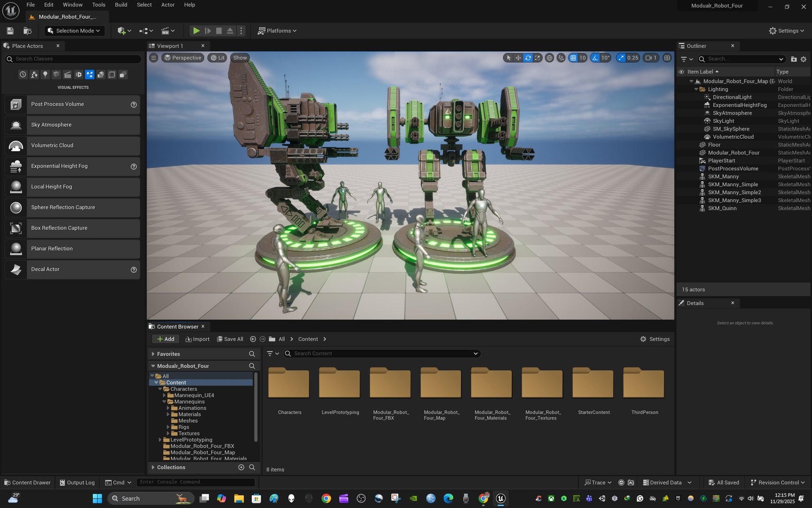The width and height of the screenshot is (812, 508).
Task: Open the play options three-dot menu
Action: [241, 31]
